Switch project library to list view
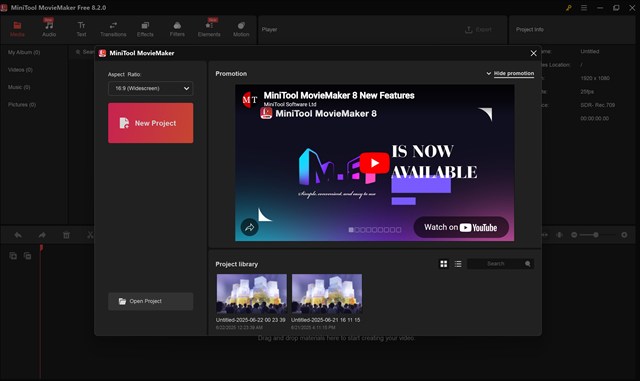The height and width of the screenshot is (381, 640). point(458,264)
